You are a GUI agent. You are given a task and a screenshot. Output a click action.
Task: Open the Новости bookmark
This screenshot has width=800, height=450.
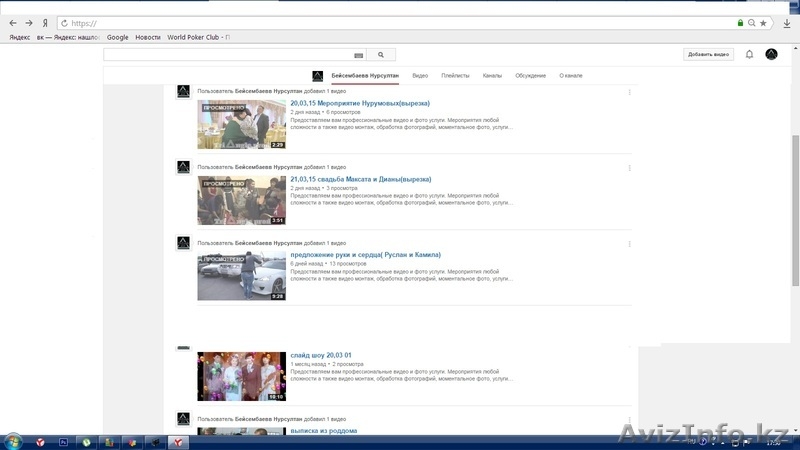click(x=148, y=37)
